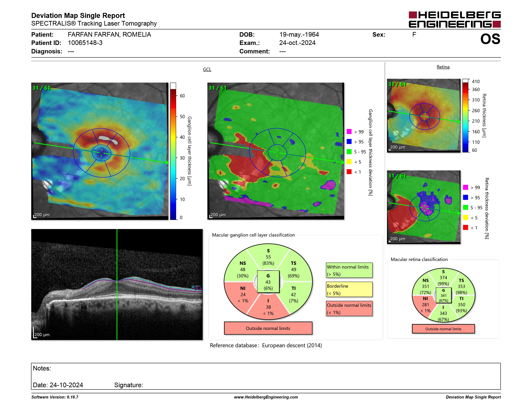Click the Patient ID 10065148-3
This screenshot has height=411, width=532.
click(x=85, y=43)
